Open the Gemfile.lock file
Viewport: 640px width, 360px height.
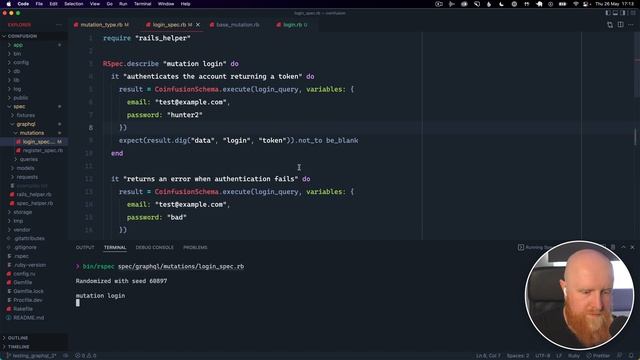tap(28, 291)
